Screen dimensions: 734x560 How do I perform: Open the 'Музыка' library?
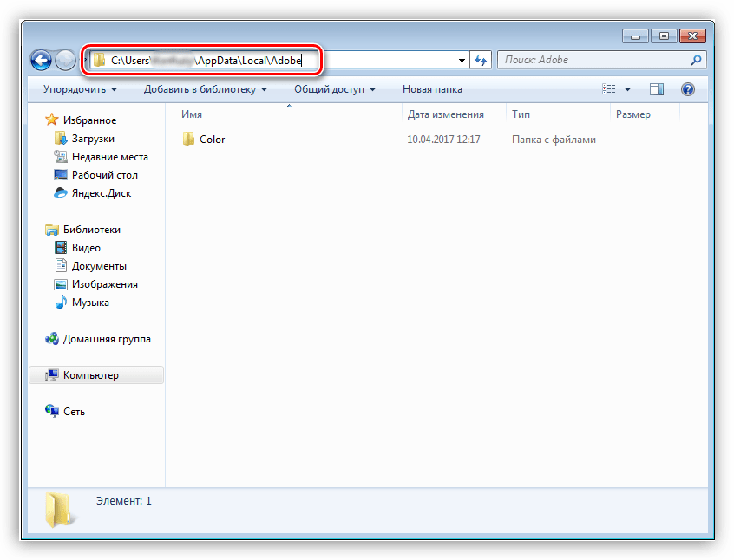pos(90,303)
